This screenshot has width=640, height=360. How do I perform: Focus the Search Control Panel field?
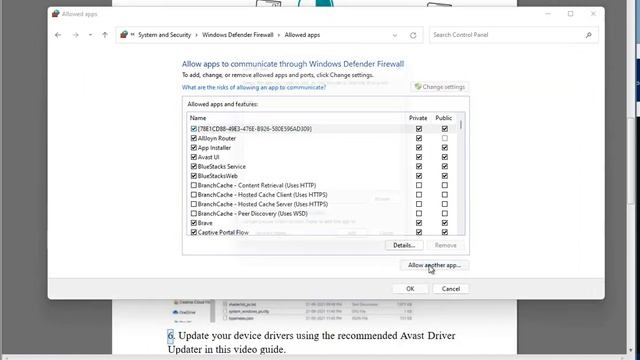pyautogui.click(x=513, y=35)
